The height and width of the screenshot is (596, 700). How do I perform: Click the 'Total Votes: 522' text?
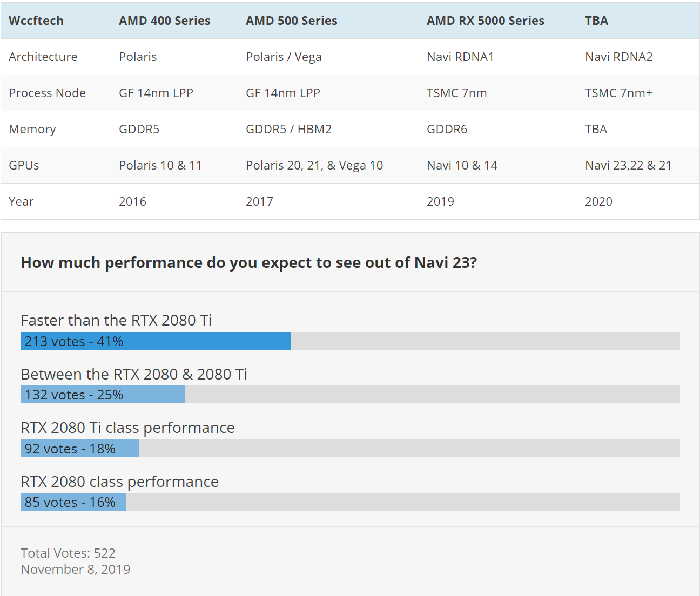tap(68, 553)
